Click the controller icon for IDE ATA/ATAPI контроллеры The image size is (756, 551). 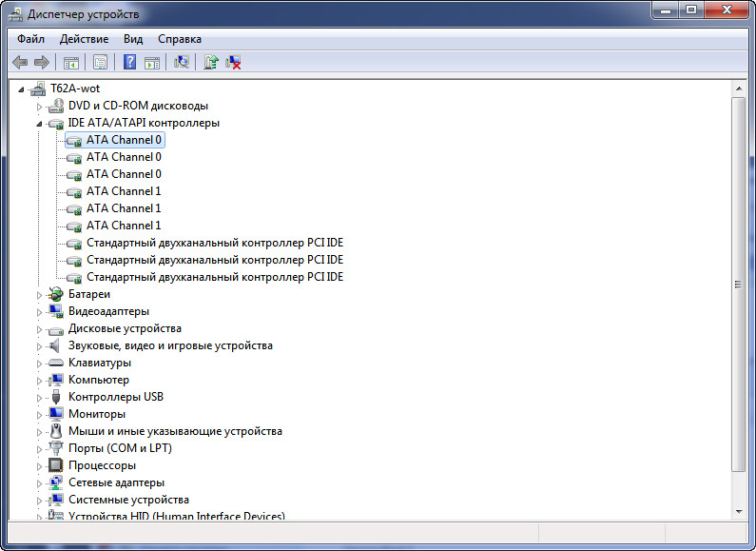click(56, 124)
